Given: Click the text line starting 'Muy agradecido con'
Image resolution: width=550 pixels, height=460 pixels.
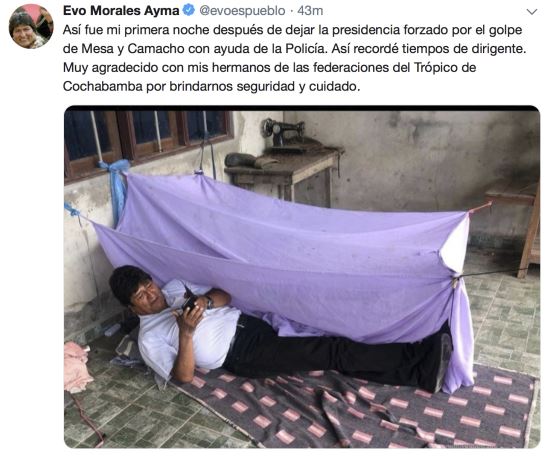Looking at the screenshot, I should [x=269, y=67].
